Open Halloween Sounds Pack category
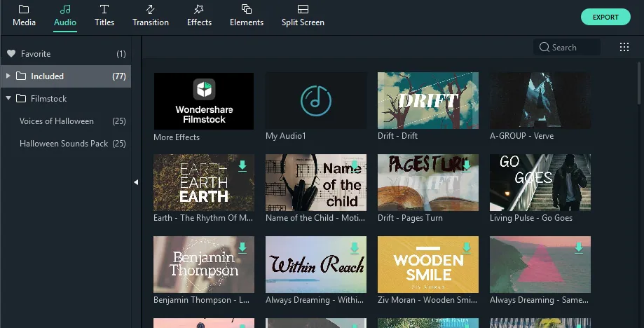Screen dimensions: 644x328 tap(66, 144)
